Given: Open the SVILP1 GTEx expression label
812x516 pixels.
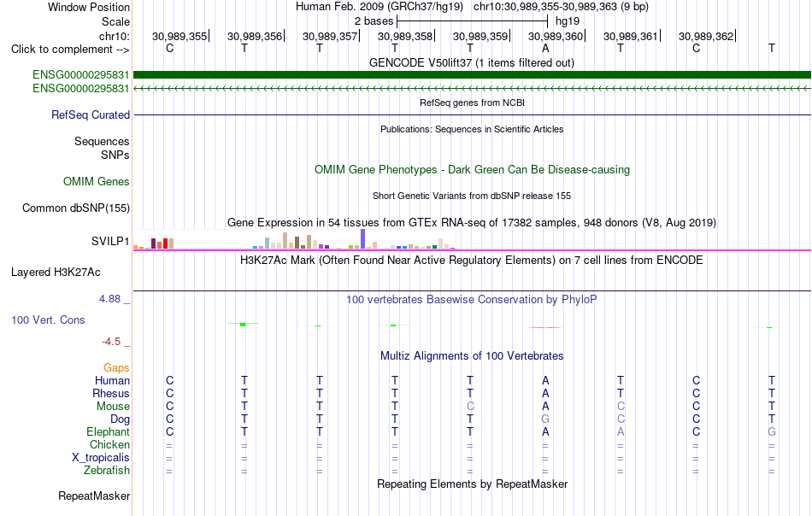Looking at the screenshot, I should [x=109, y=241].
